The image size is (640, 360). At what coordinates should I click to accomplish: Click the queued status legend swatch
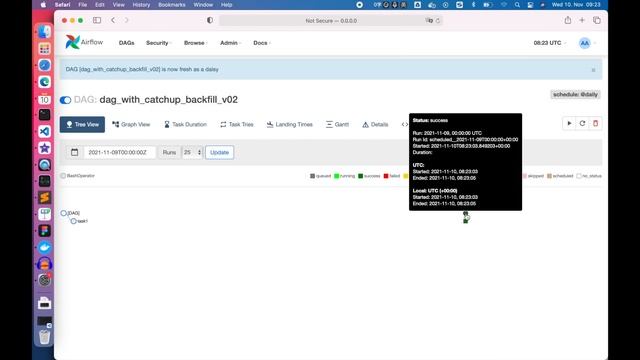click(312, 176)
